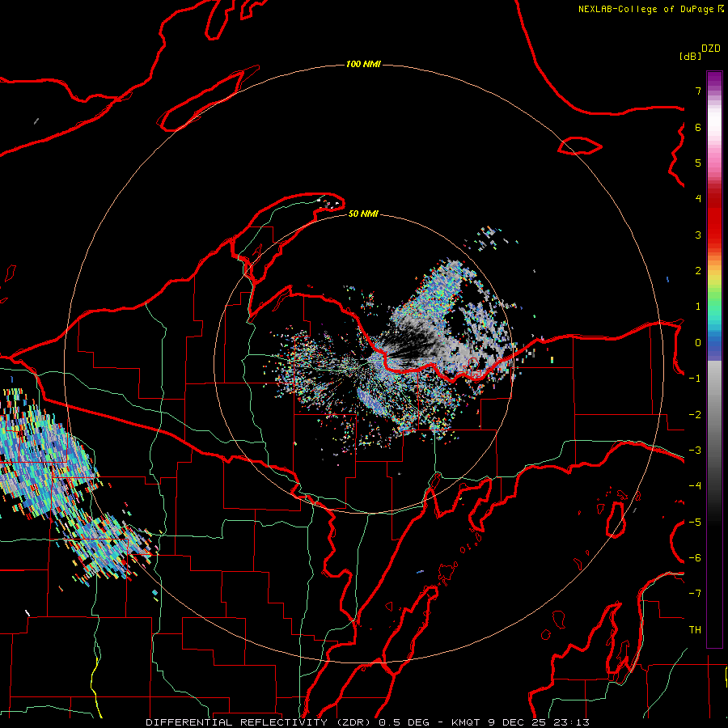Click the 2 value on the color scale
Screen dimensions: 728x728
698,271
